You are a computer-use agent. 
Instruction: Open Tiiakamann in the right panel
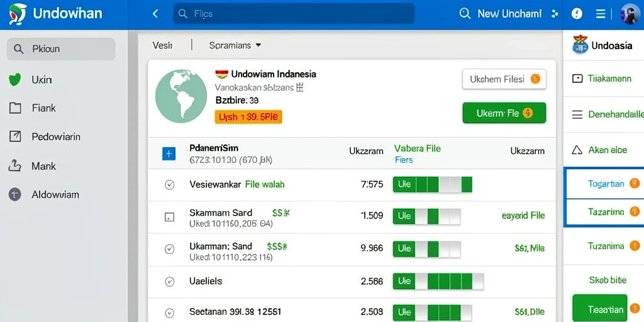609,79
